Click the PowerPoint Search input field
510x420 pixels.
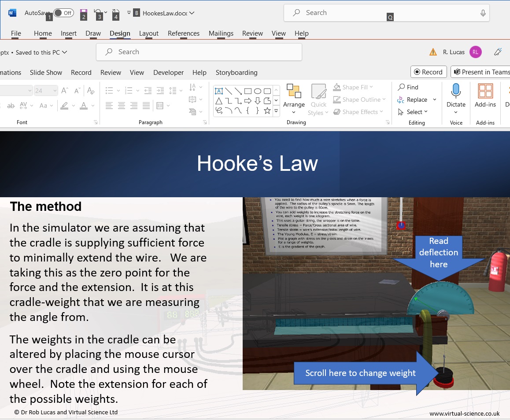coord(199,52)
